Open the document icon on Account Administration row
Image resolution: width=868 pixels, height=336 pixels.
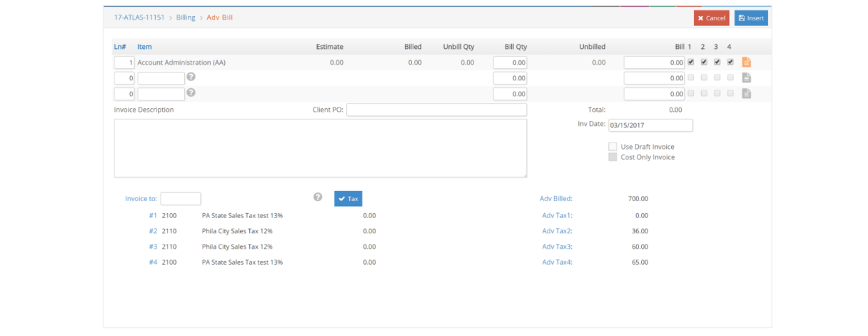coord(746,62)
